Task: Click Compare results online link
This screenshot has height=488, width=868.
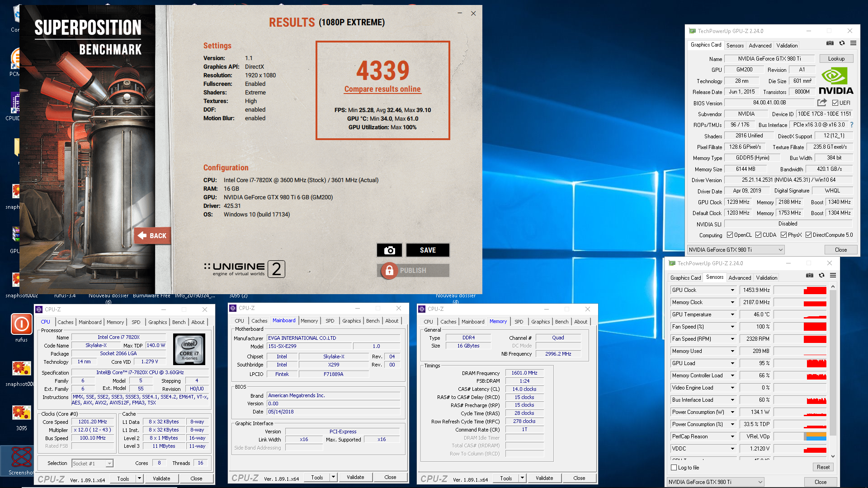Action: click(x=382, y=89)
